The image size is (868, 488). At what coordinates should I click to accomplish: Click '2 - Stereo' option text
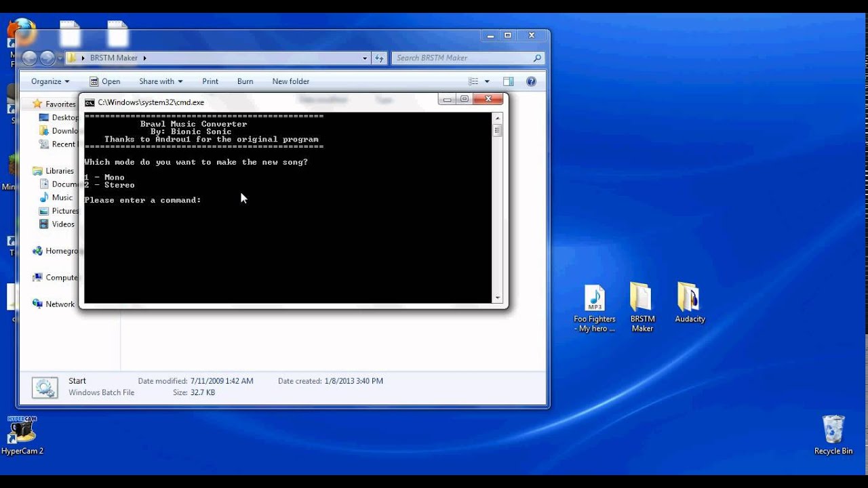109,185
